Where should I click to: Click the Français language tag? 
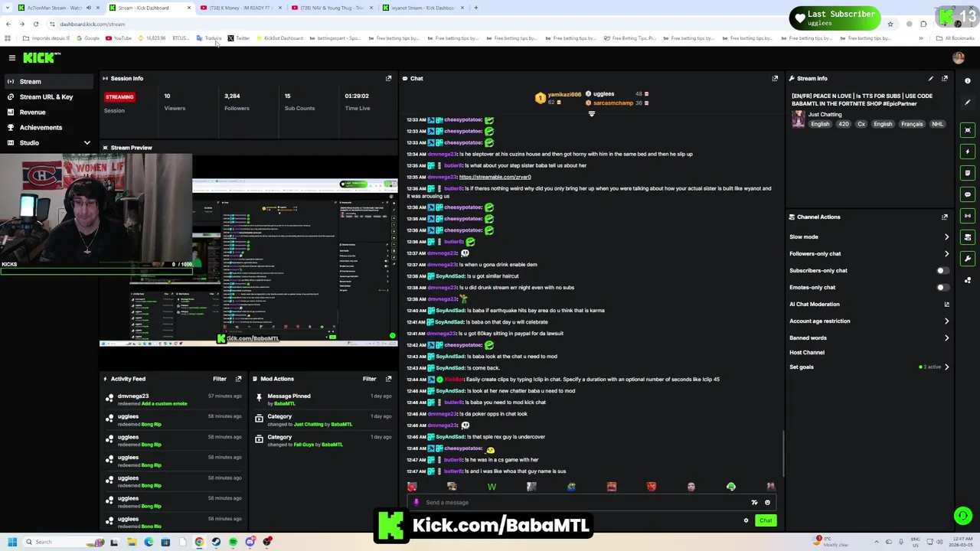click(912, 124)
